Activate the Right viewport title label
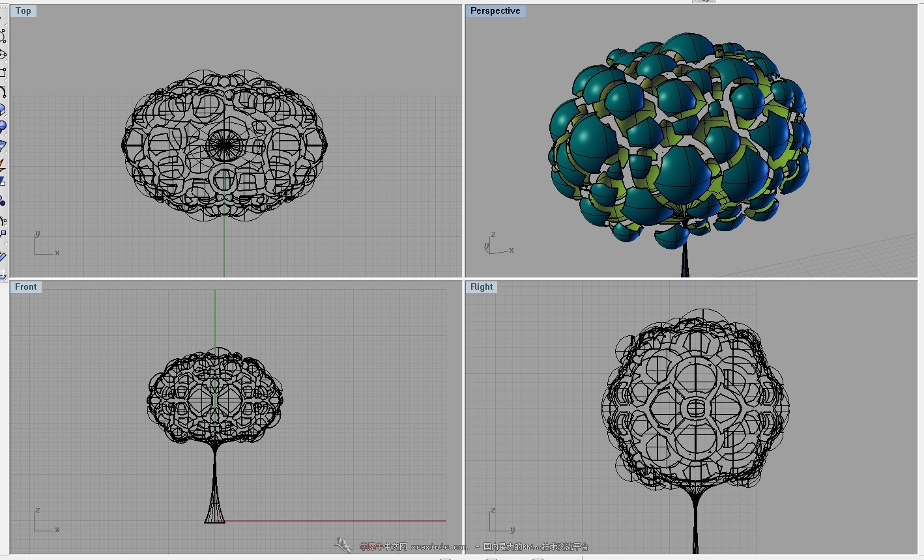 pos(482,287)
